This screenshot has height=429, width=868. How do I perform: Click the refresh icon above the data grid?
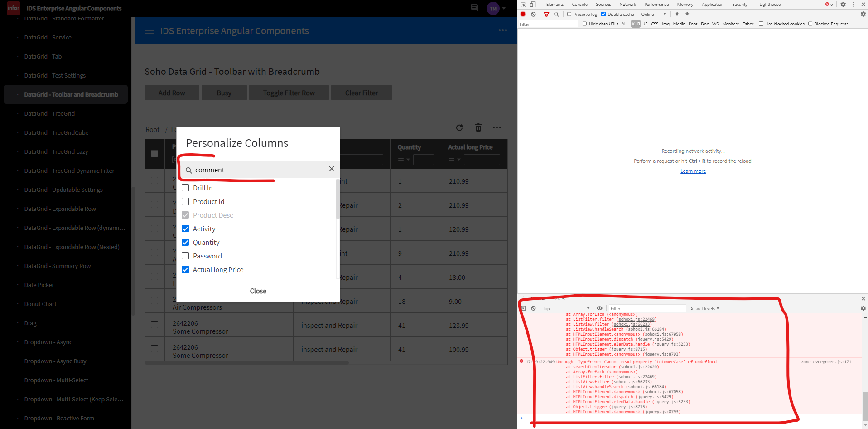click(x=459, y=128)
